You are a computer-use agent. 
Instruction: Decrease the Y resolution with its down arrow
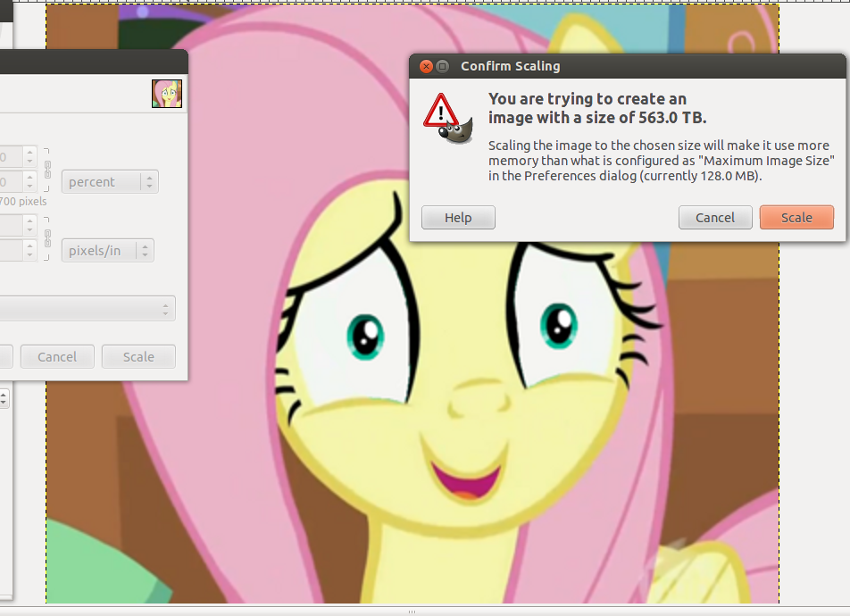tap(29, 255)
